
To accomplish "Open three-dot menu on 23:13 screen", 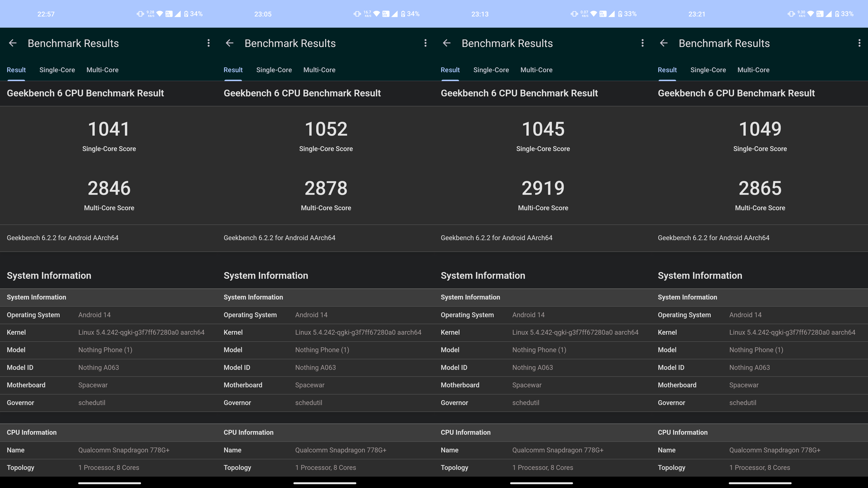I will [643, 43].
